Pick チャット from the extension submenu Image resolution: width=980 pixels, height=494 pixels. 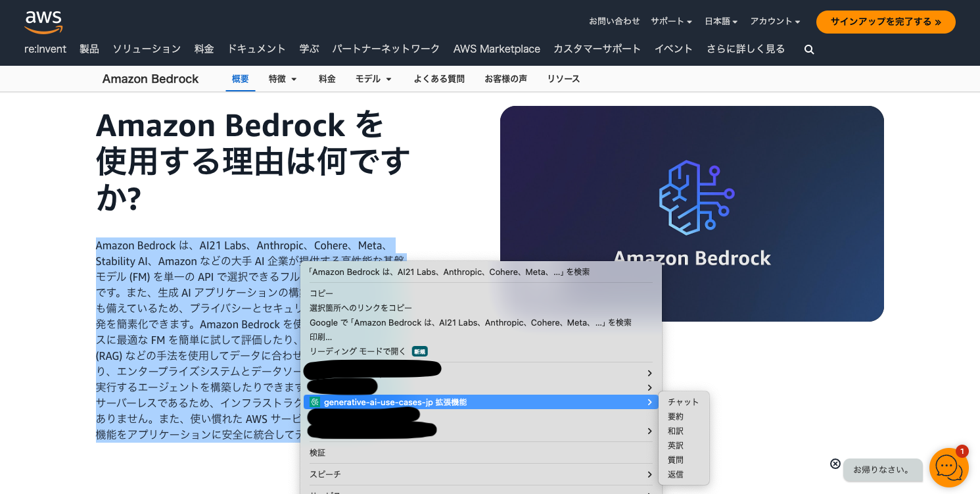(x=684, y=402)
